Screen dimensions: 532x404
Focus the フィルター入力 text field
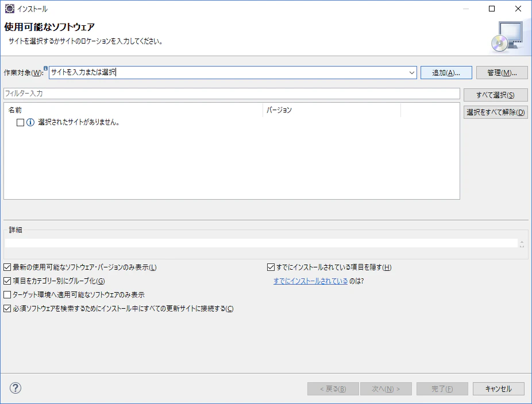pyautogui.click(x=232, y=94)
